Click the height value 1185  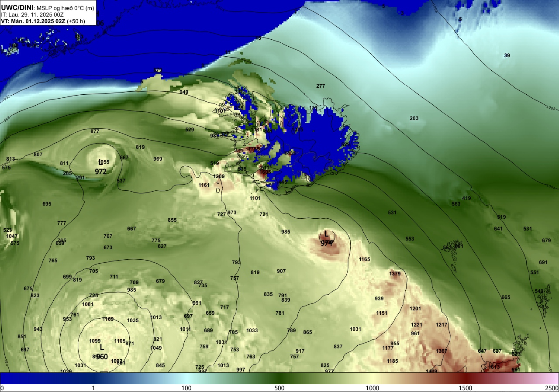click(392, 361)
